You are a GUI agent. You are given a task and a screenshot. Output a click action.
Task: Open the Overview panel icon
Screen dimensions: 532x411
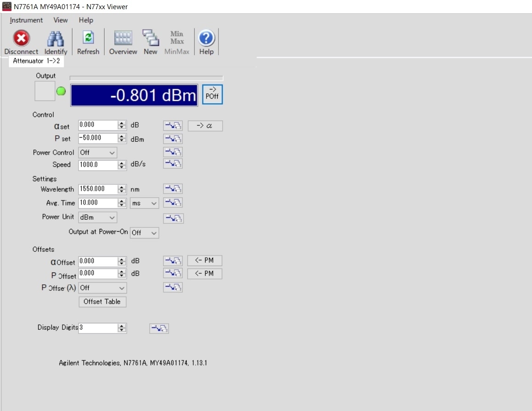123,39
